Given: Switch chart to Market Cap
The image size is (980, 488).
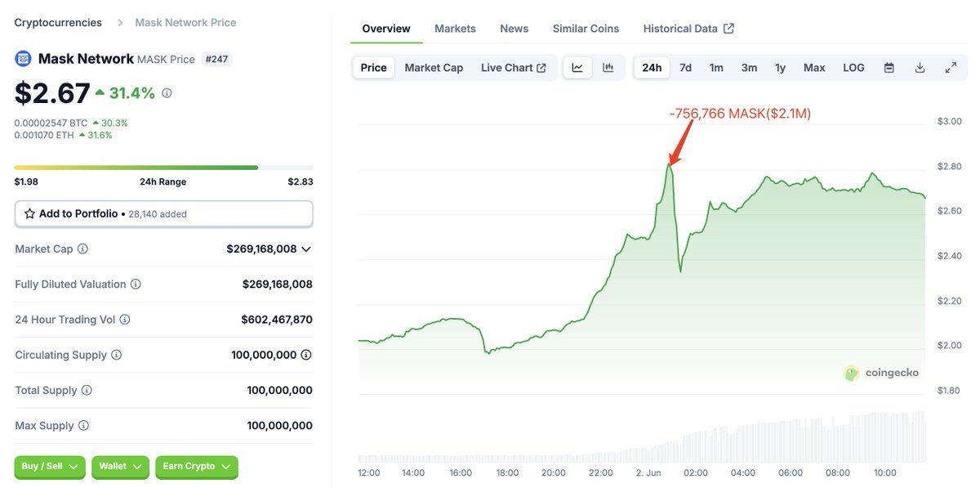Looking at the screenshot, I should [x=434, y=68].
